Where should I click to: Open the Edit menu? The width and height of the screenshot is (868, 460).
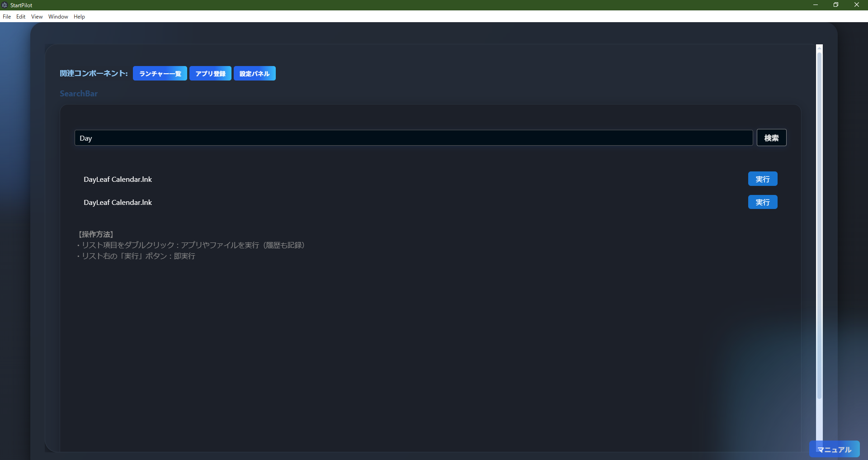click(20, 16)
